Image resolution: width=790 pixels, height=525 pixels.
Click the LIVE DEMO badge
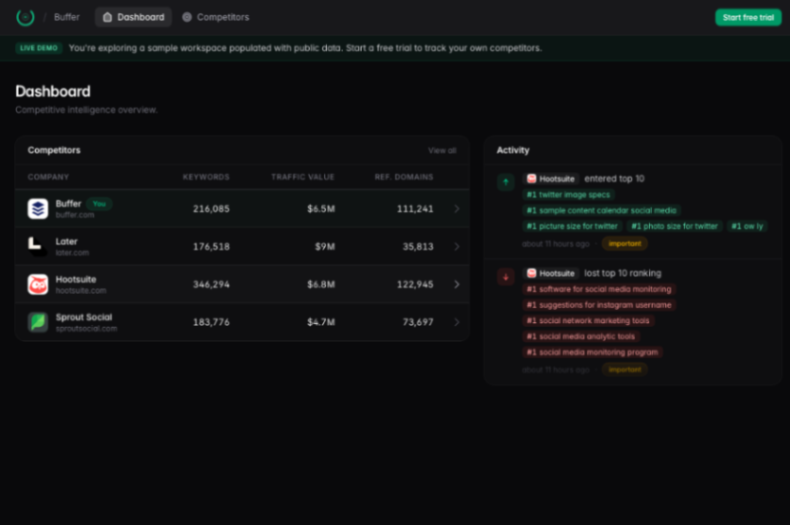pos(39,48)
